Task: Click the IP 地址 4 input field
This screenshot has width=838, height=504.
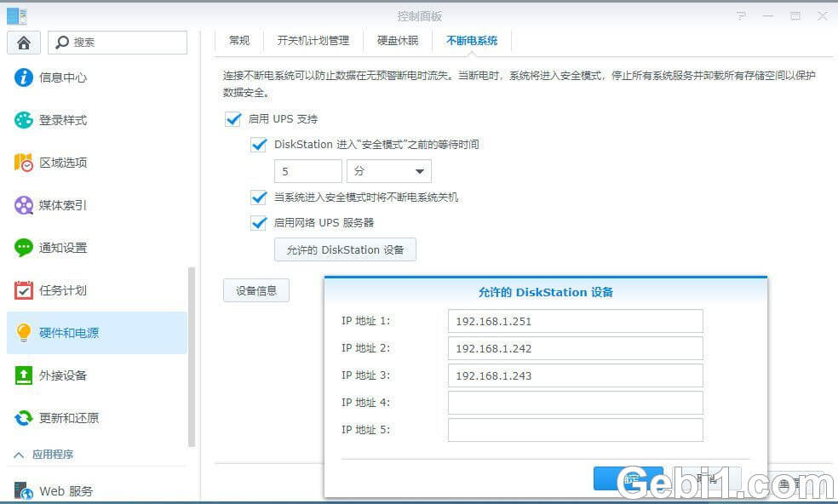Action: click(575, 403)
